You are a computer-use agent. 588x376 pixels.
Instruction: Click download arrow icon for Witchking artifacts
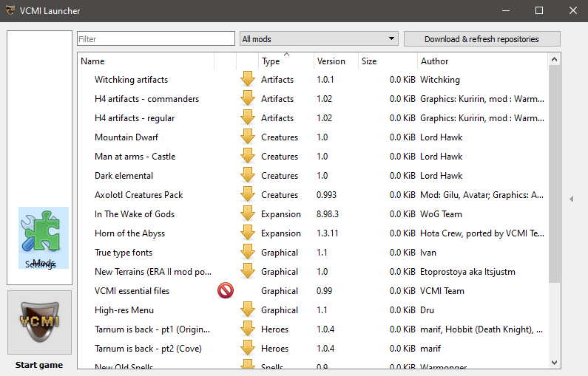coord(247,80)
